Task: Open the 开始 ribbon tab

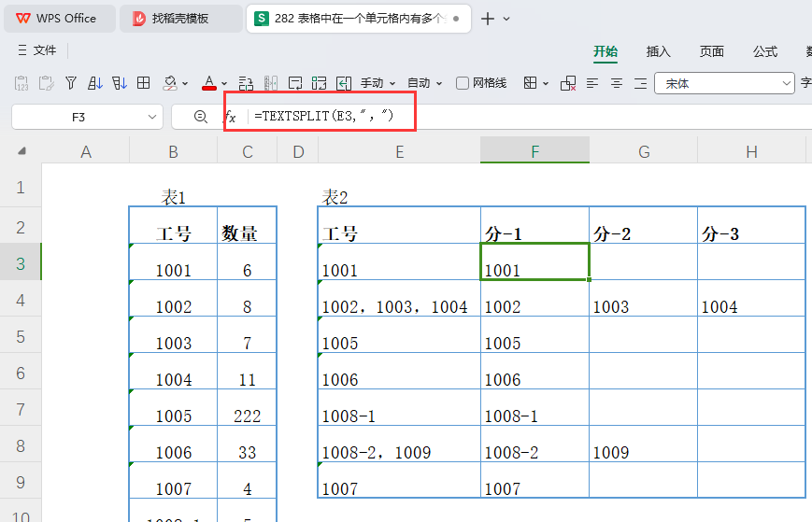Action: click(x=605, y=51)
